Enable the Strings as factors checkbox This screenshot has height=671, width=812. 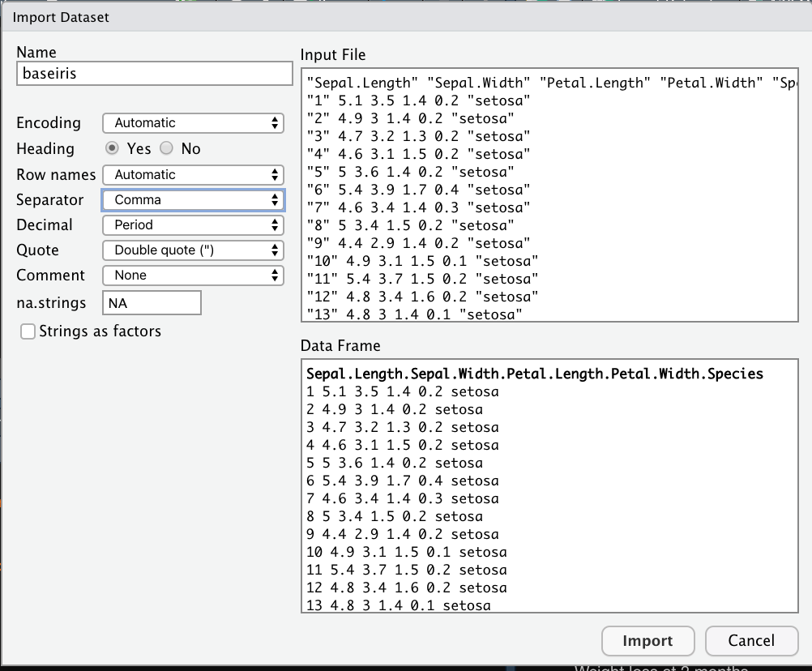[28, 331]
